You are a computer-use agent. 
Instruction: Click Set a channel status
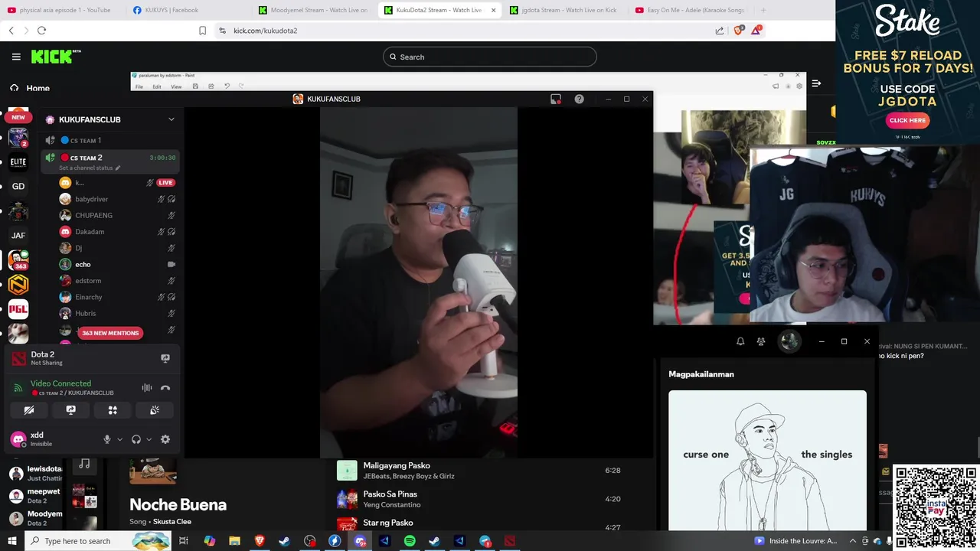coord(90,168)
